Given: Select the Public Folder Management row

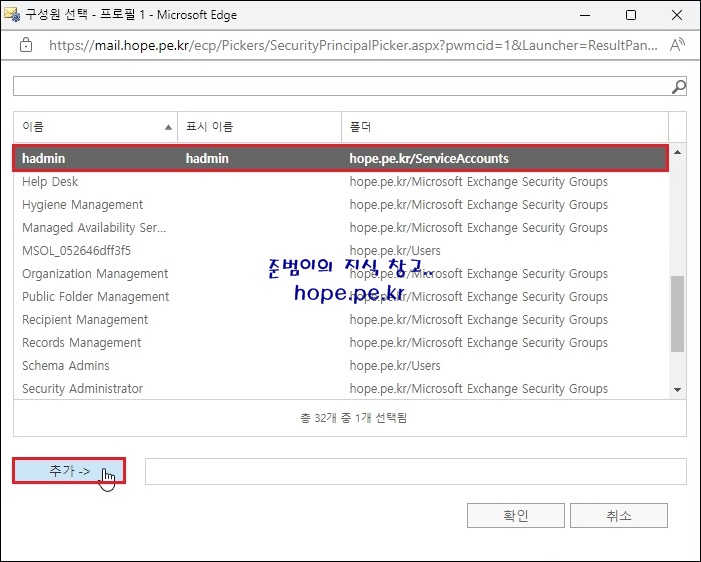Looking at the screenshot, I should [341, 297].
